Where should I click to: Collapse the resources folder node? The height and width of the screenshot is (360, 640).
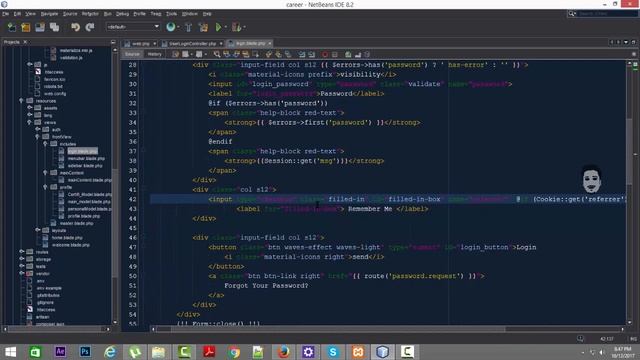click(21, 100)
